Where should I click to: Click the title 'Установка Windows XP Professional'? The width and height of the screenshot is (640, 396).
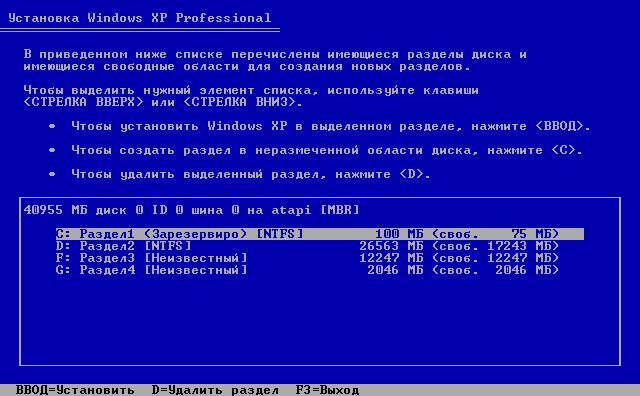click(x=140, y=18)
